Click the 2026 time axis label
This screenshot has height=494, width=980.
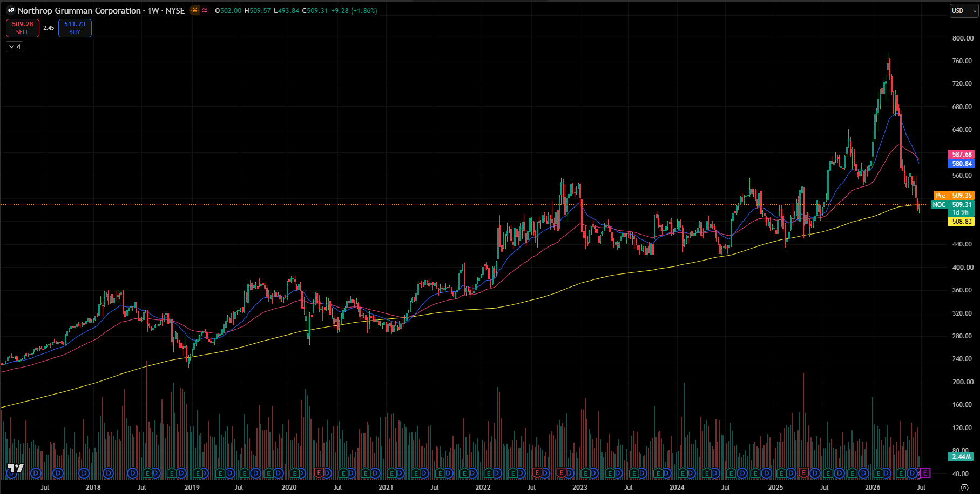(873, 488)
